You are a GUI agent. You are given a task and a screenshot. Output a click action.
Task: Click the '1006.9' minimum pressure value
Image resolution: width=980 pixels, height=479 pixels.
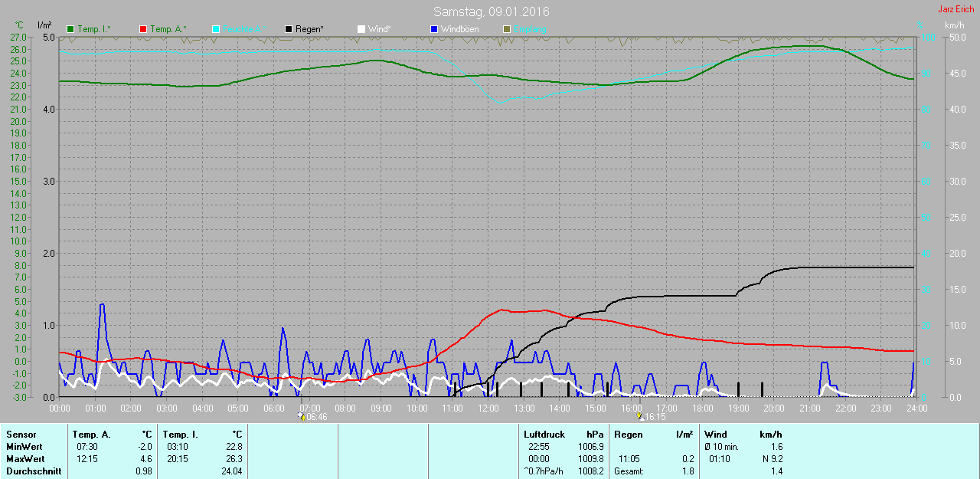click(x=591, y=447)
